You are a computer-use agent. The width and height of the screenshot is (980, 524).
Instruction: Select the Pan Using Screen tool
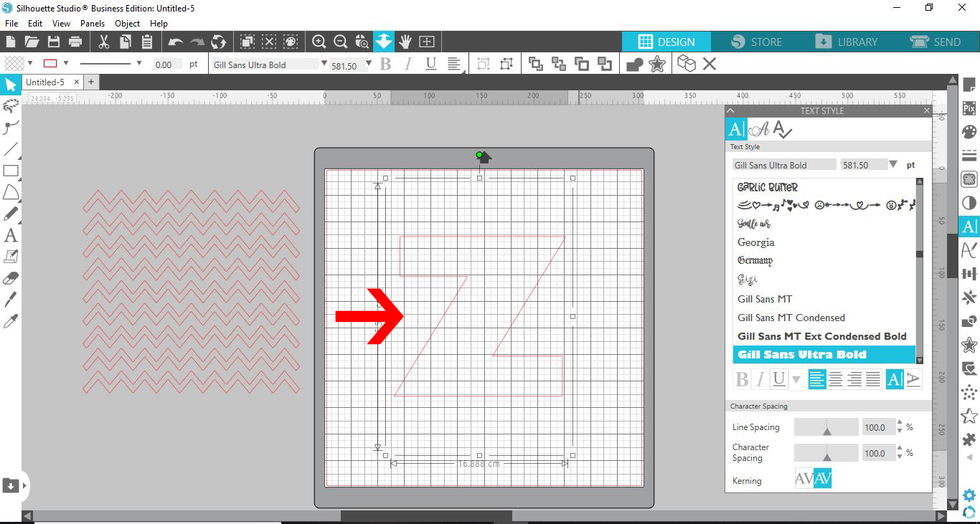coord(405,42)
